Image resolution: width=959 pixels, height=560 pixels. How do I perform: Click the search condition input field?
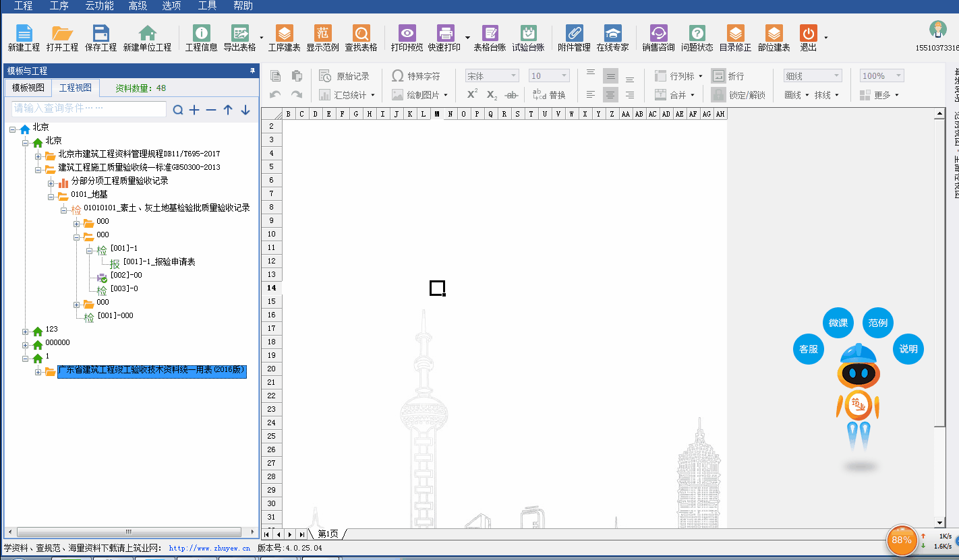click(89, 108)
